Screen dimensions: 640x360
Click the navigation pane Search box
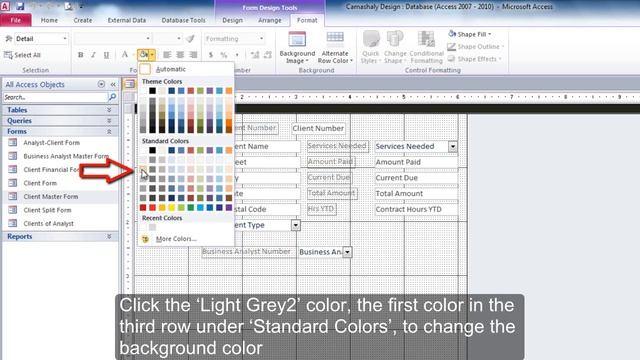tap(55, 97)
